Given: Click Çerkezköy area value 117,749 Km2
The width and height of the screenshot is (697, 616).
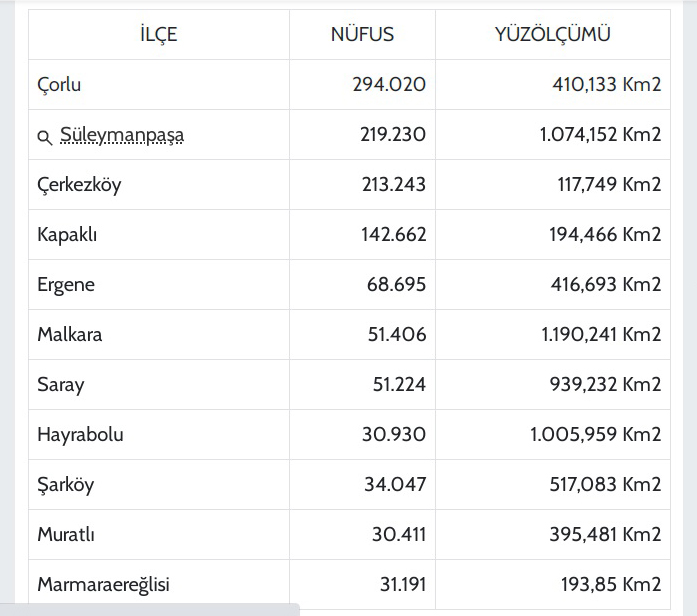Looking at the screenshot, I should 609,184.
